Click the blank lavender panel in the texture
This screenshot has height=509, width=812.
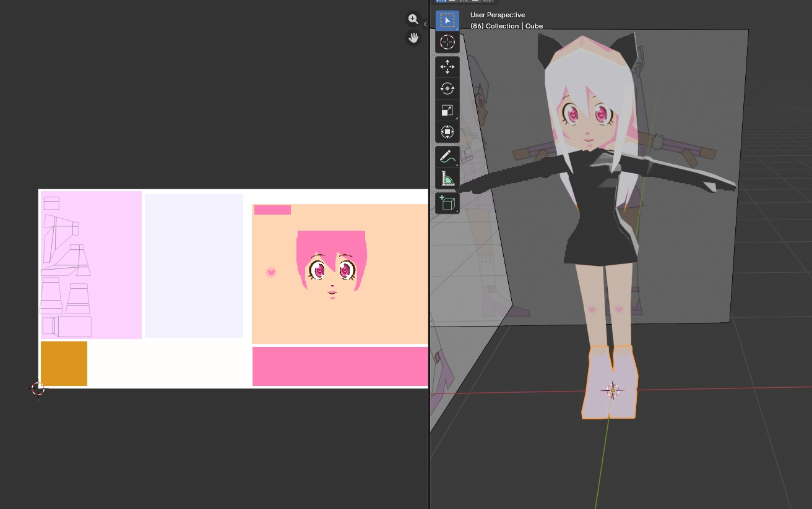click(194, 266)
